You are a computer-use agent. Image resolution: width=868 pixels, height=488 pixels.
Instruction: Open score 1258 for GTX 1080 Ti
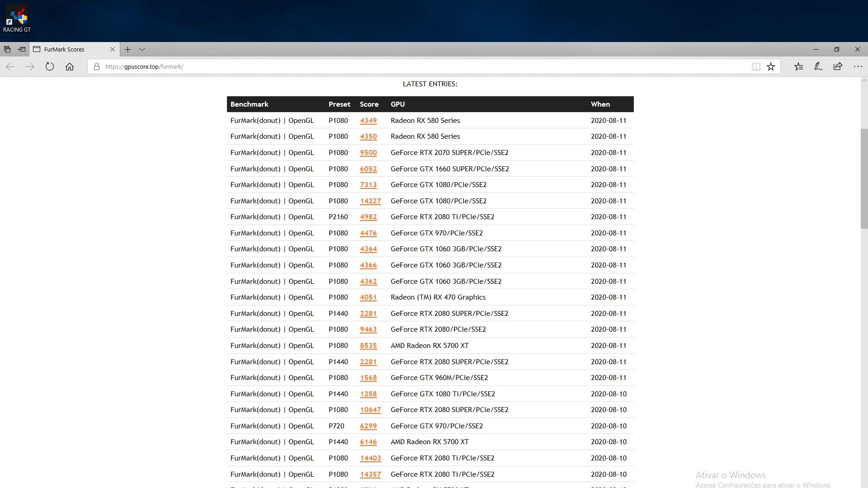(368, 394)
